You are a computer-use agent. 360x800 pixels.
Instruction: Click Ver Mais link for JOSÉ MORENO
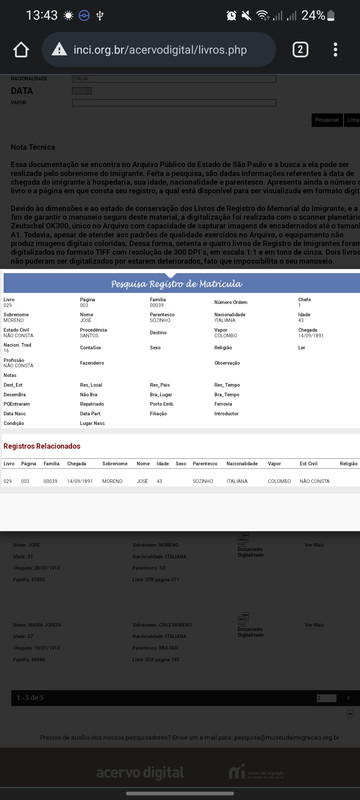315,545
